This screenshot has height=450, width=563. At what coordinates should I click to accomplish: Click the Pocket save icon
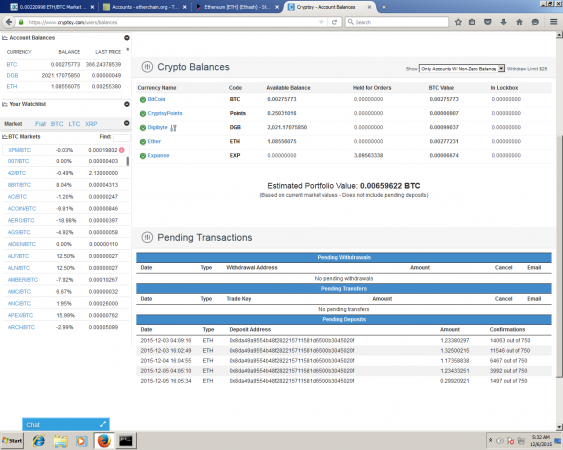tap(488, 22)
